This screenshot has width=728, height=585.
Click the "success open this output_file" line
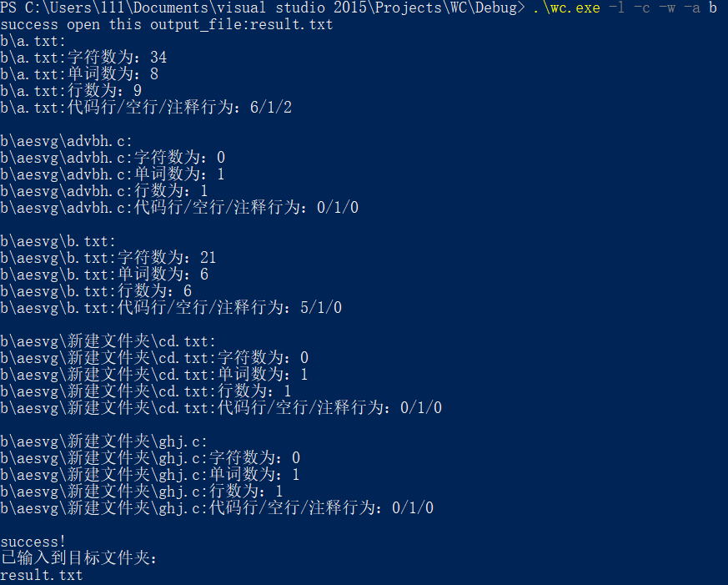167,24
